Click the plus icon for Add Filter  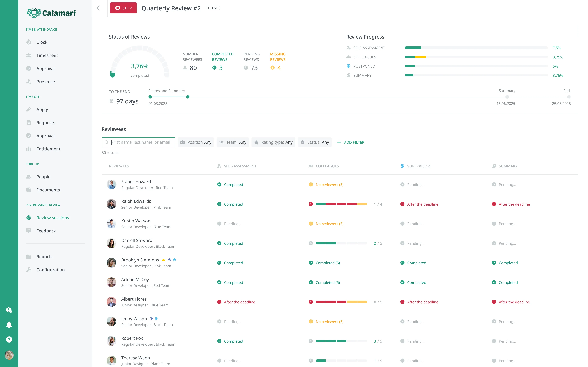pyautogui.click(x=339, y=142)
